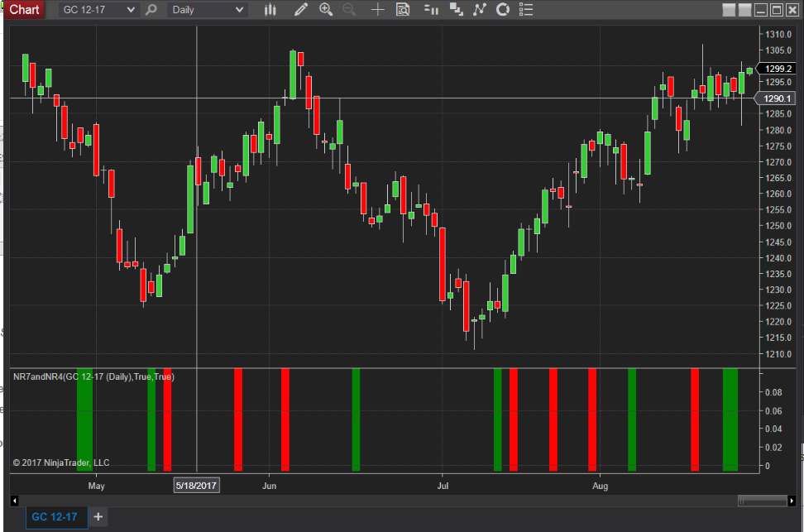Open the indicators icon
The image size is (804, 532).
click(x=480, y=10)
